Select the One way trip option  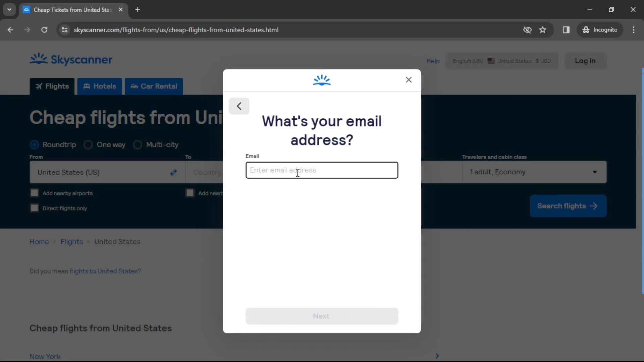tap(88, 144)
